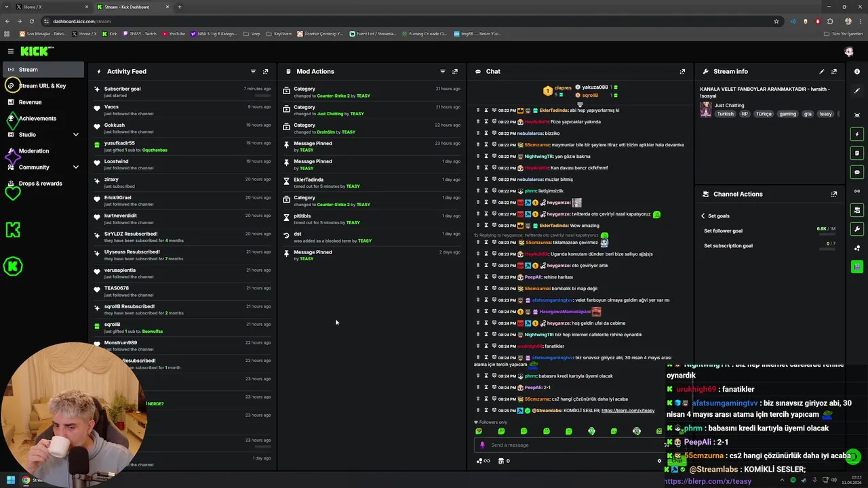The height and width of the screenshot is (488, 868).
Task: Select the Turkish stream tag
Action: coord(726,114)
